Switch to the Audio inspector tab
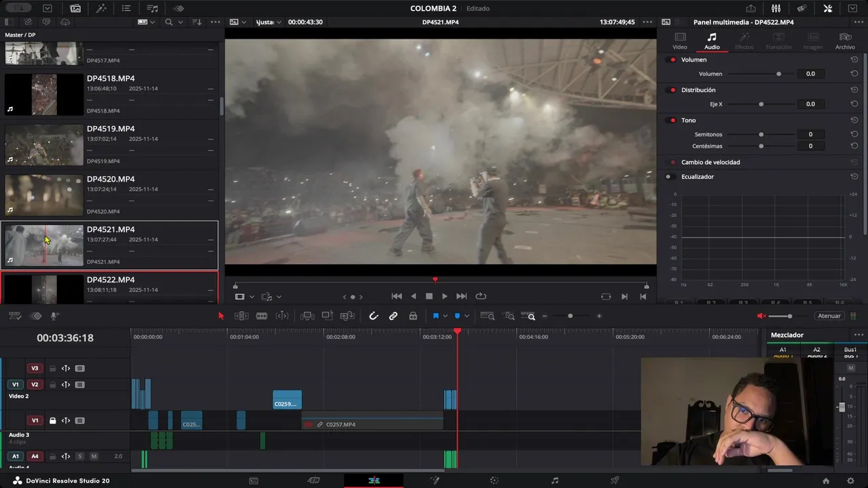Image resolution: width=868 pixels, height=488 pixels. [x=712, y=41]
